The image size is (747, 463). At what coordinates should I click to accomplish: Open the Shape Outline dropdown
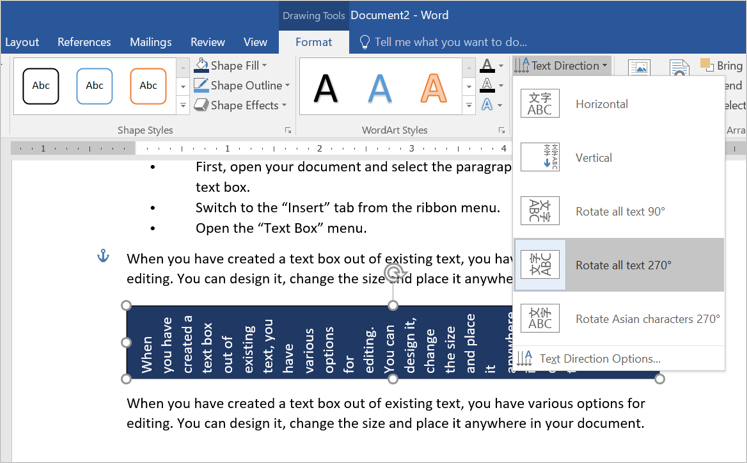[246, 86]
